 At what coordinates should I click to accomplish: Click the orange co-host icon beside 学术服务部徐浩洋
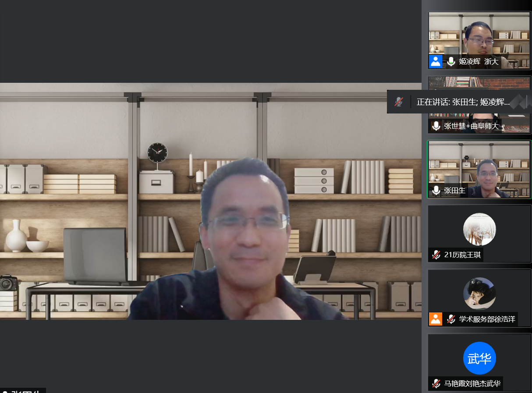pos(436,319)
